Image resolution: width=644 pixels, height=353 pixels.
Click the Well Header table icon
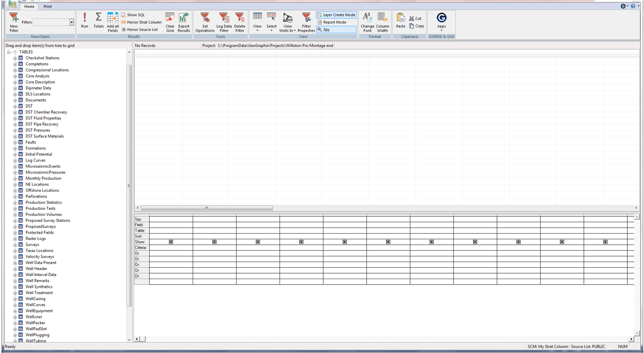click(x=21, y=269)
